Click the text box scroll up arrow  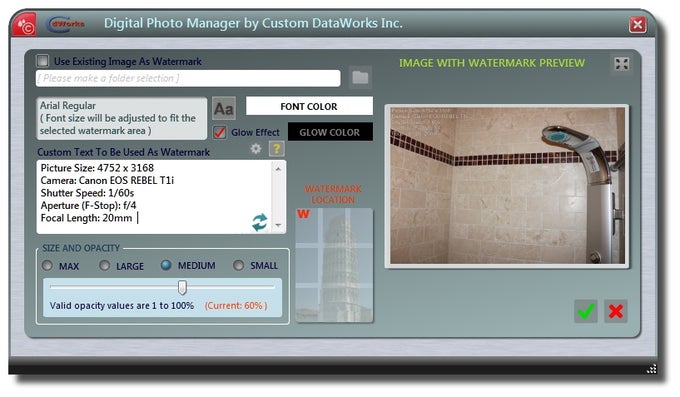pyautogui.click(x=278, y=168)
